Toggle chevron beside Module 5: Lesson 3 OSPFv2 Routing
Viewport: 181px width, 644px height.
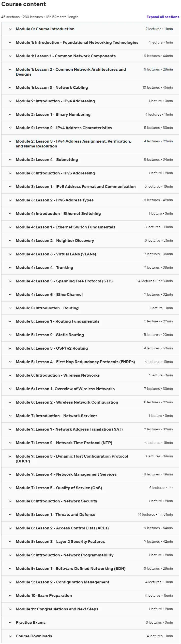[x=10, y=348]
